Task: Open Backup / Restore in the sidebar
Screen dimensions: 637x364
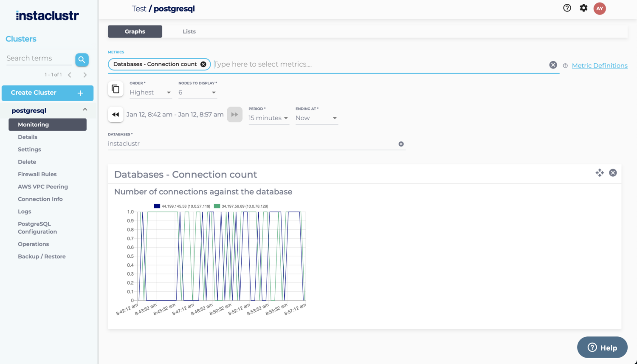Action: click(42, 256)
